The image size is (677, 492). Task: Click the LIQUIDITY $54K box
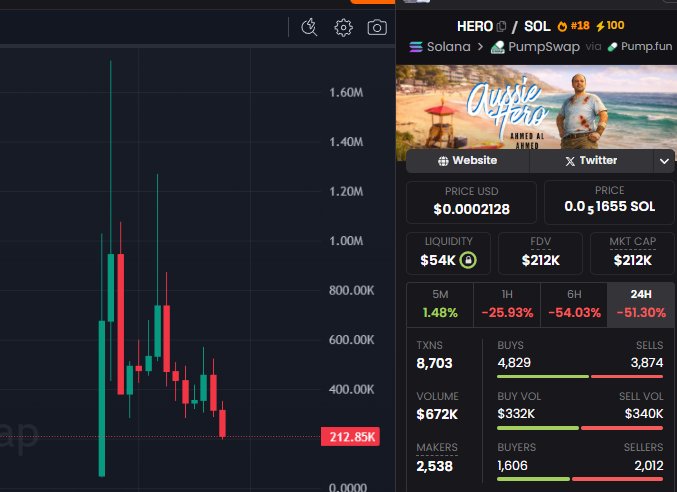(x=448, y=253)
